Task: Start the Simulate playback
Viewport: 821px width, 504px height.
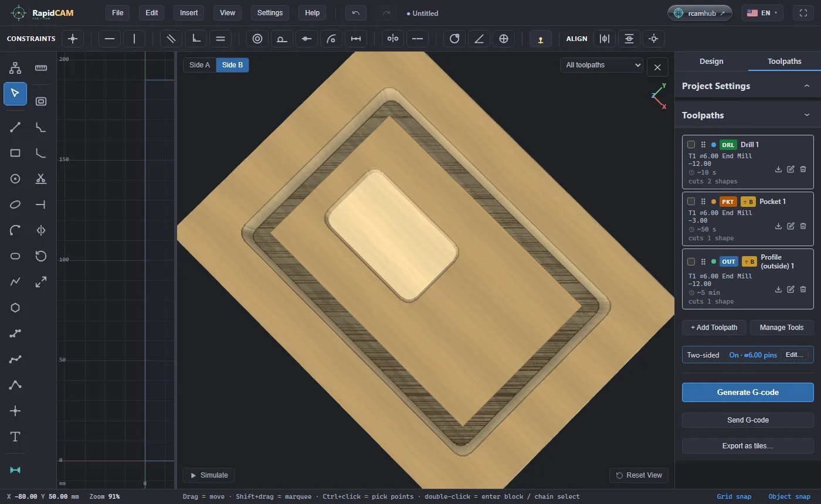Action: (x=209, y=475)
